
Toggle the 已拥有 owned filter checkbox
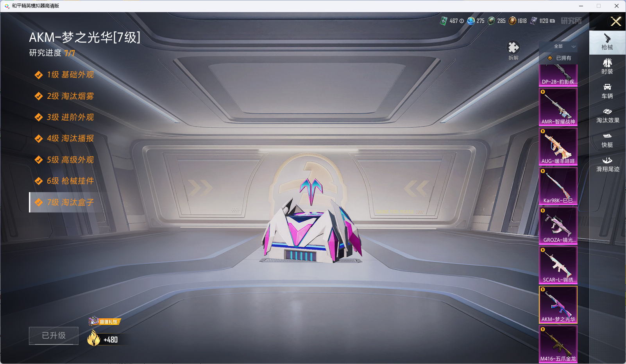[550, 58]
